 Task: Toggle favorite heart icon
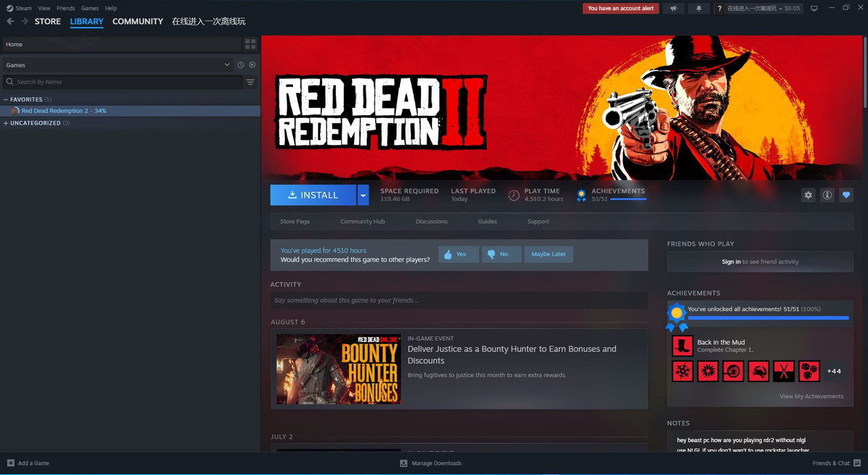coord(846,195)
